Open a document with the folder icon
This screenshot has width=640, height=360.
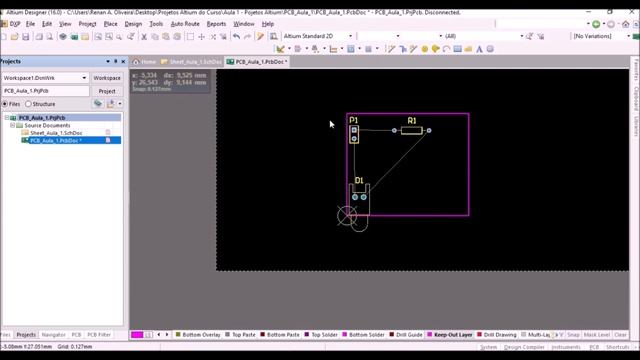pyautogui.click(x=14, y=37)
